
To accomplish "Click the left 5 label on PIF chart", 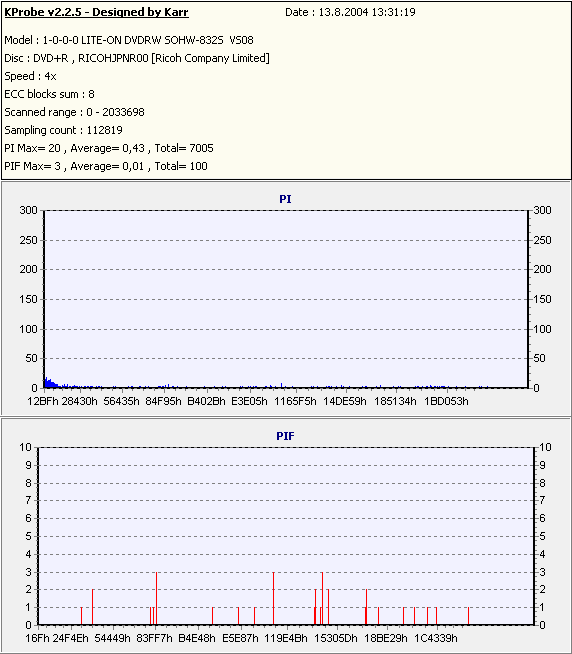I will click(28, 536).
